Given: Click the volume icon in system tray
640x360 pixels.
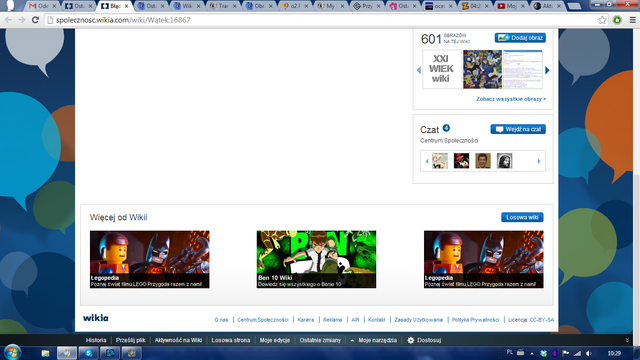Looking at the screenshot, I should click(588, 353).
